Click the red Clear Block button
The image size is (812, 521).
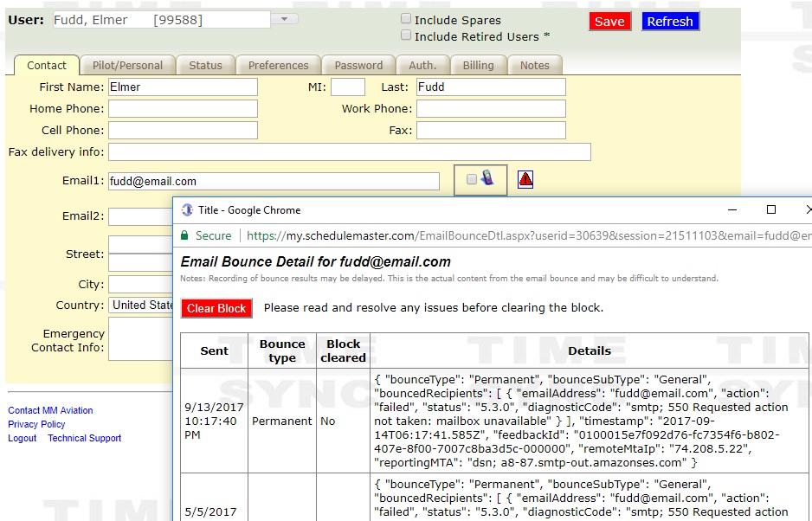point(216,308)
